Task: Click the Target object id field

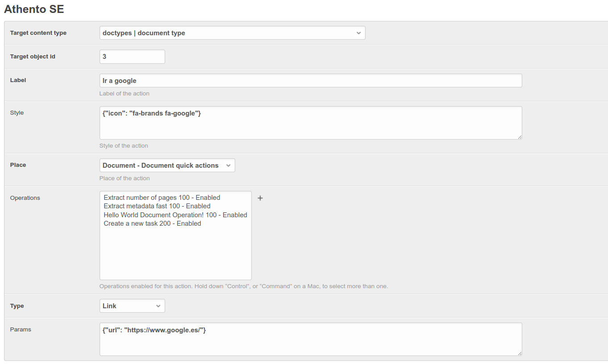Action: click(x=132, y=57)
